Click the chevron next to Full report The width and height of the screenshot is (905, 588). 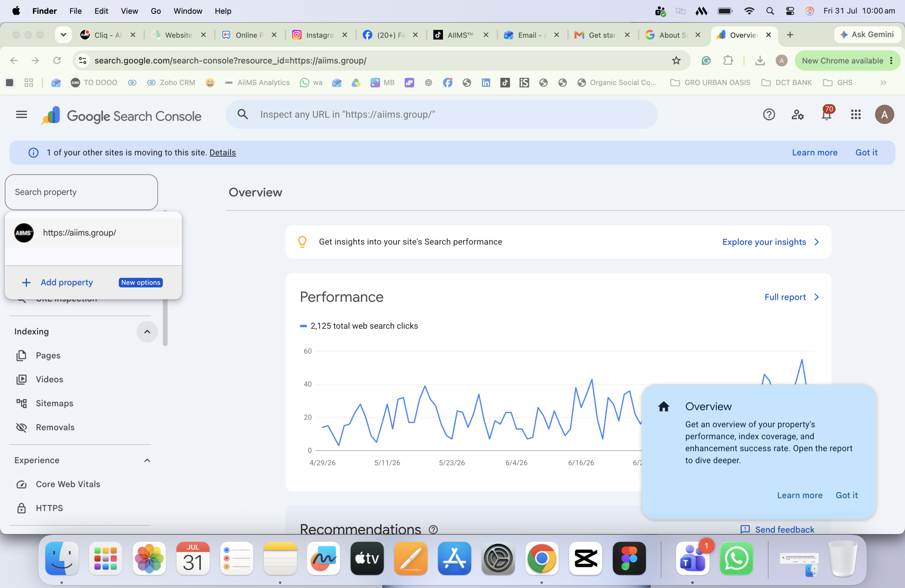coord(816,297)
